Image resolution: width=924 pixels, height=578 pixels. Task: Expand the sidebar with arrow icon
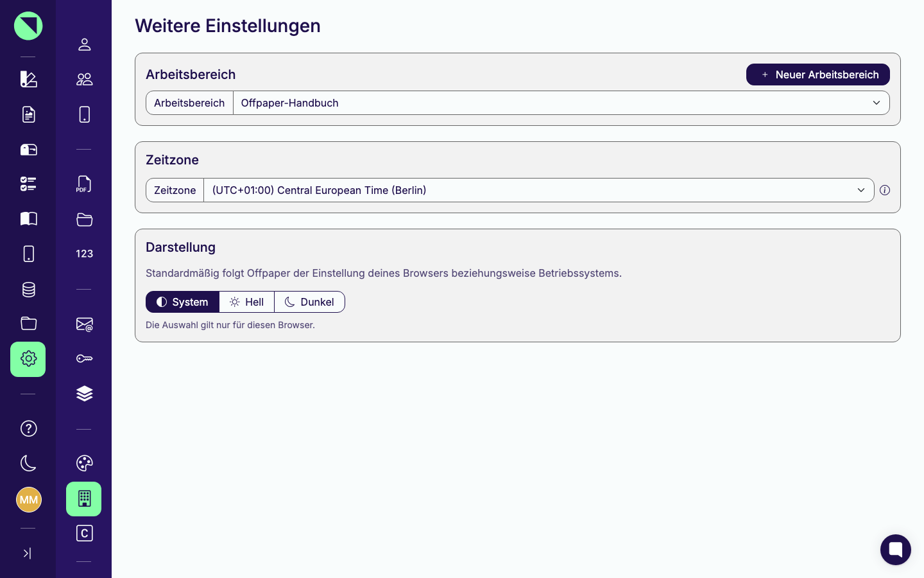tap(27, 553)
